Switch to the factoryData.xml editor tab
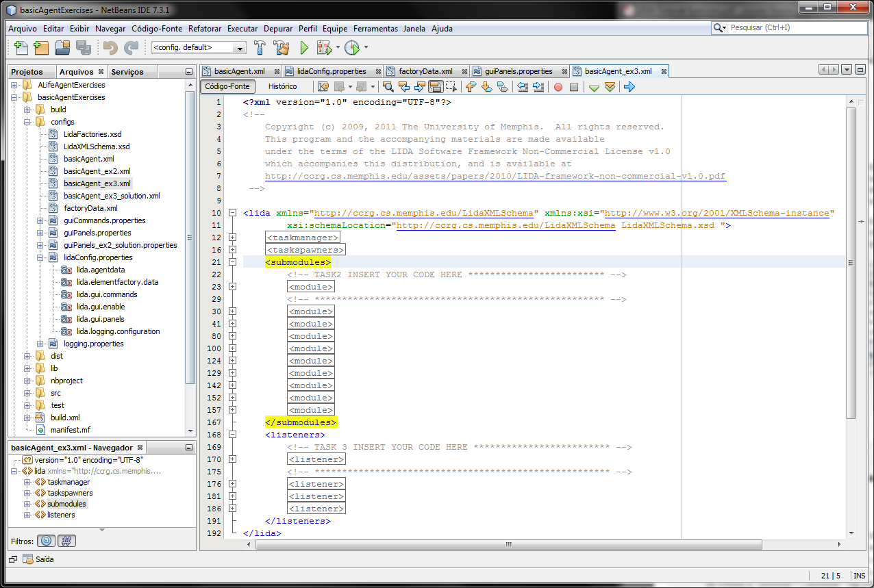Image resolution: width=874 pixels, height=588 pixels. 425,71
